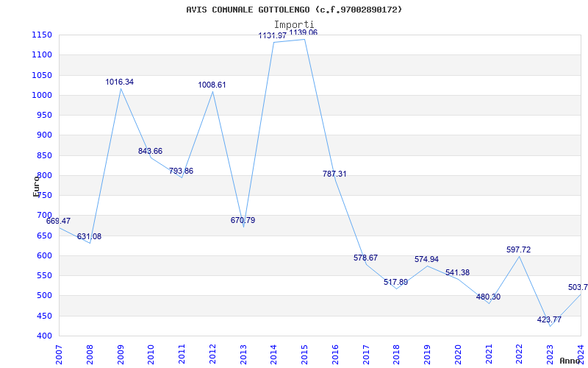
Task: Select the 2011 x-axis year label
Action: [x=182, y=355]
